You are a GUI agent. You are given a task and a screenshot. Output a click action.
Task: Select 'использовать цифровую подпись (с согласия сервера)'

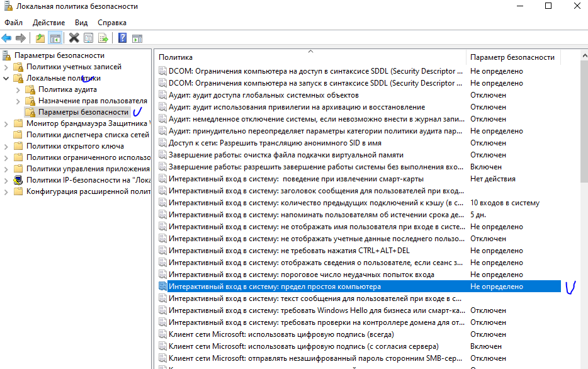click(303, 346)
